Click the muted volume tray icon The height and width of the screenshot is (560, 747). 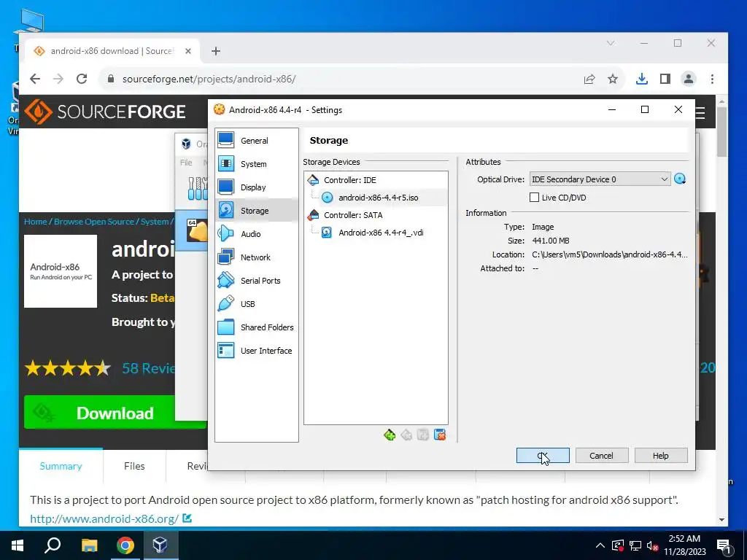(653, 545)
